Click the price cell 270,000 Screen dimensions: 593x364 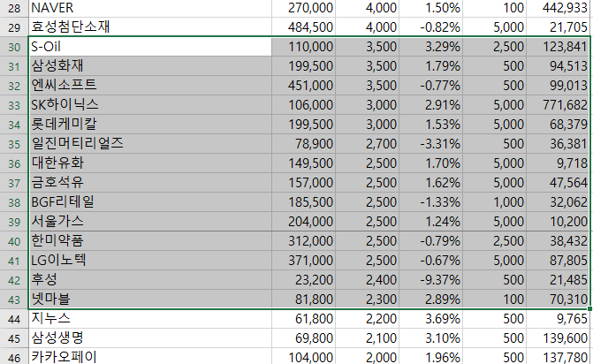coord(303,8)
